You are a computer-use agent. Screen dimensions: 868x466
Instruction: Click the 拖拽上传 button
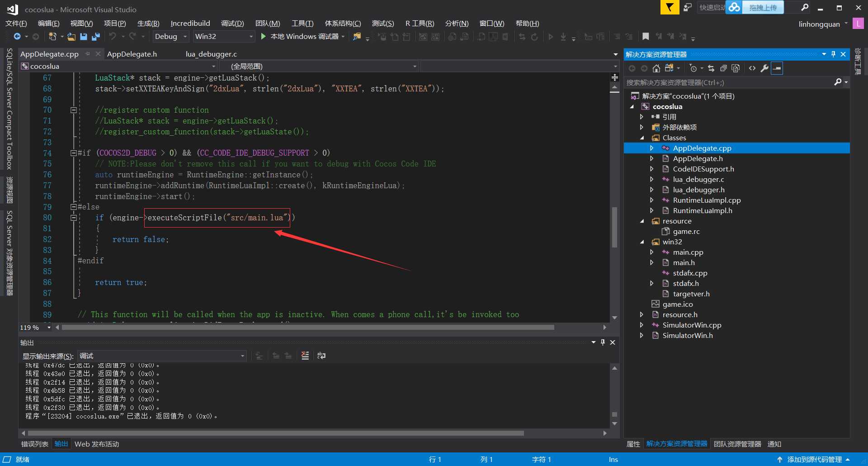pyautogui.click(x=763, y=7)
